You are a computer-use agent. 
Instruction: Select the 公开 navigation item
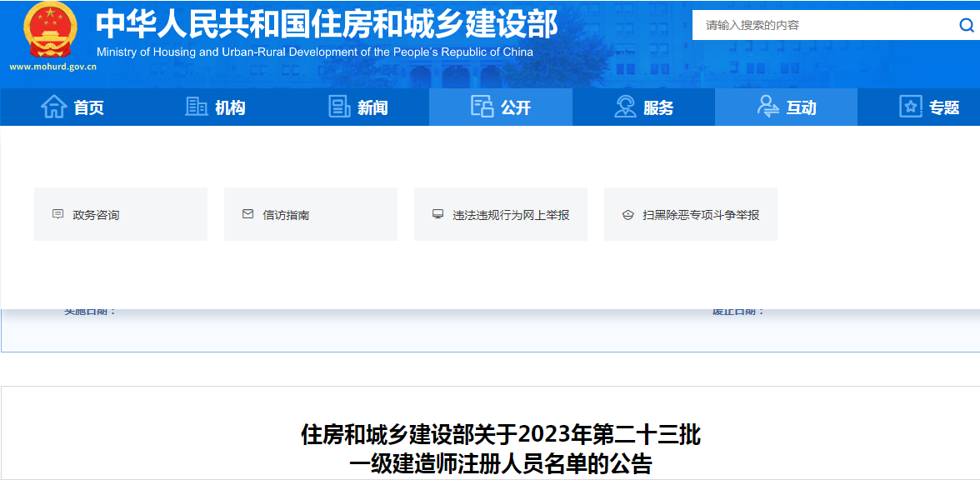(501, 107)
